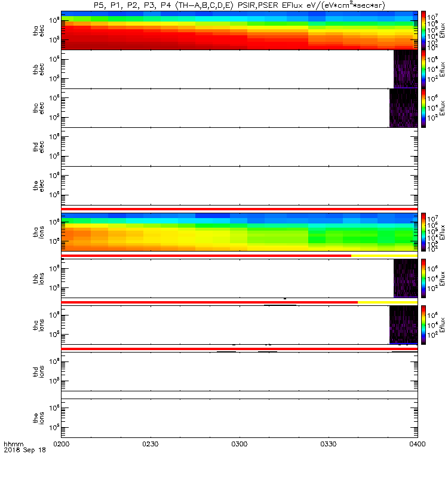Select the 'thb ions' y-axis label
The image size is (448, 478).
coord(39,278)
